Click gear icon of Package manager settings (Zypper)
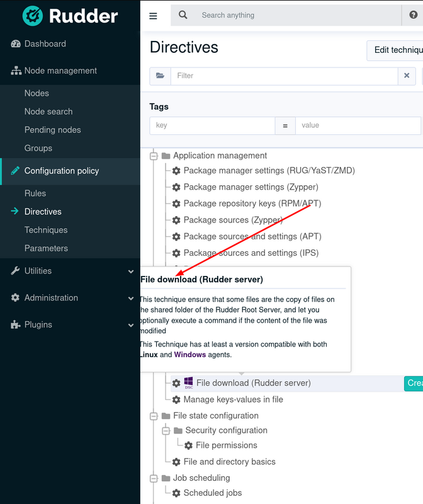 tap(176, 187)
